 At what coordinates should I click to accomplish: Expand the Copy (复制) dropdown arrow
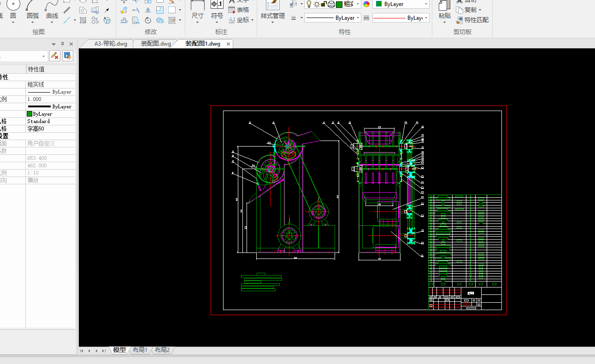pyautogui.click(x=480, y=10)
